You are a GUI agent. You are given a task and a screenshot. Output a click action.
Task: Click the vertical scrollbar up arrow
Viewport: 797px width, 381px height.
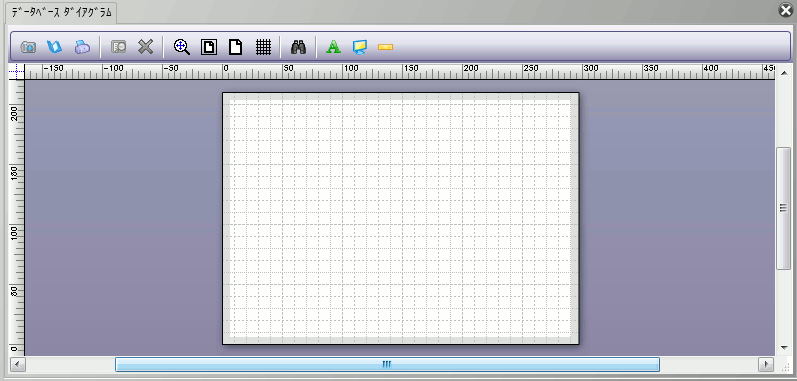(784, 73)
